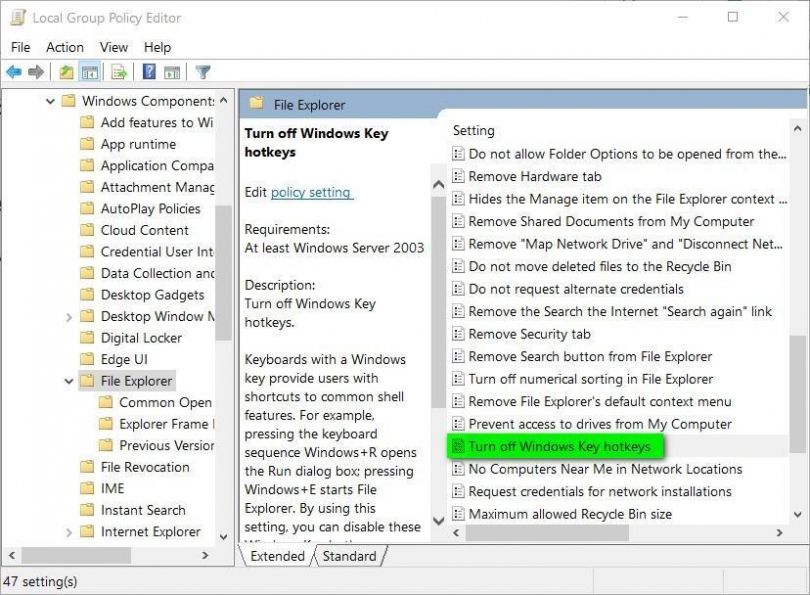Screen dimensions: 810x595
Task: Toggle the console tree visibility icon
Action: pyautogui.click(x=92, y=71)
